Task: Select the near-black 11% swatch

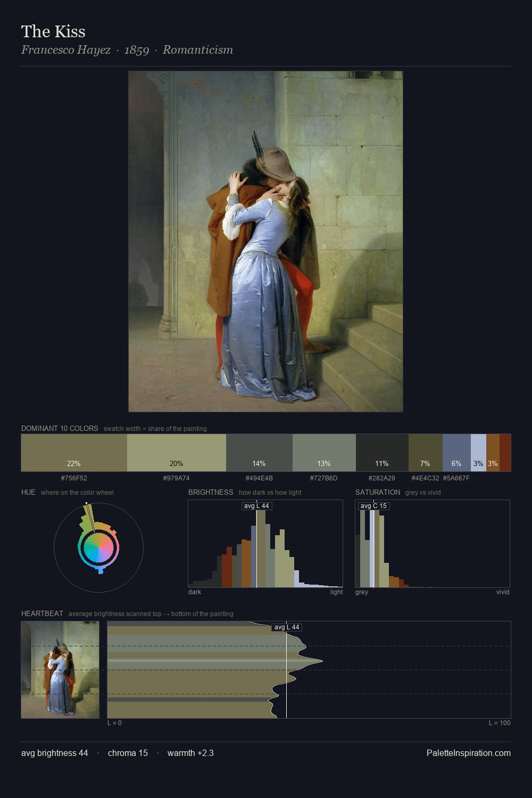Action: [382, 453]
